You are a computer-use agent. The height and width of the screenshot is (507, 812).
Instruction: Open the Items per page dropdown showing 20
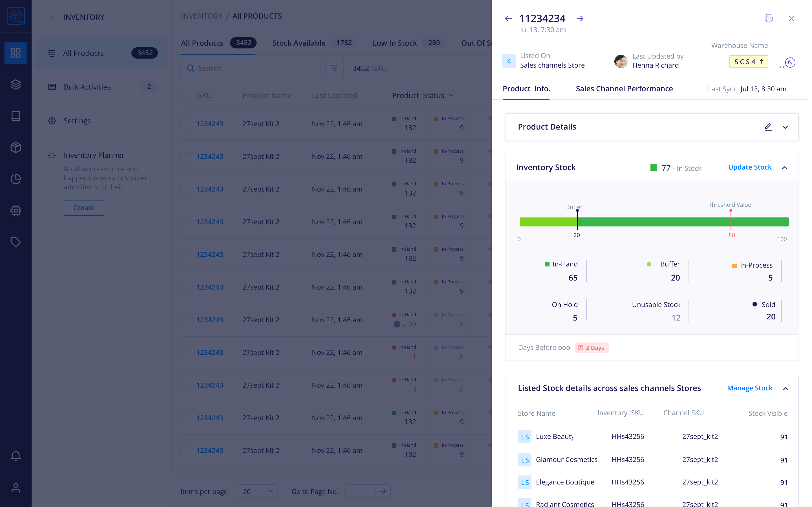point(257,491)
